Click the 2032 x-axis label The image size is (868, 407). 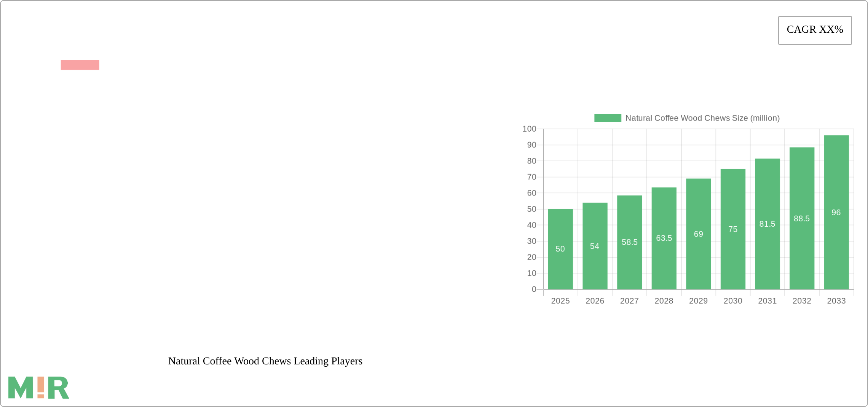click(x=802, y=301)
